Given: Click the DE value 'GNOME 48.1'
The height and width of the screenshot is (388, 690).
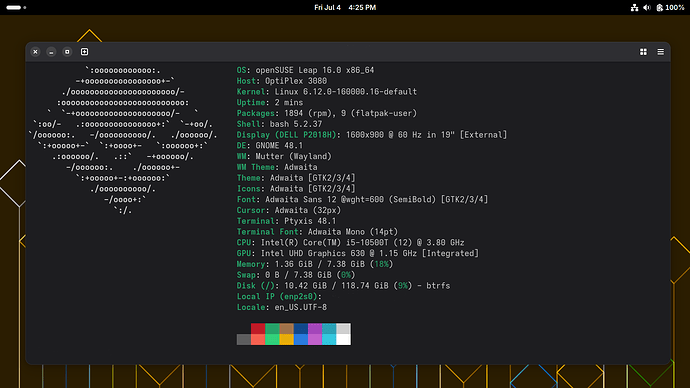Looking at the screenshot, I should point(279,146).
